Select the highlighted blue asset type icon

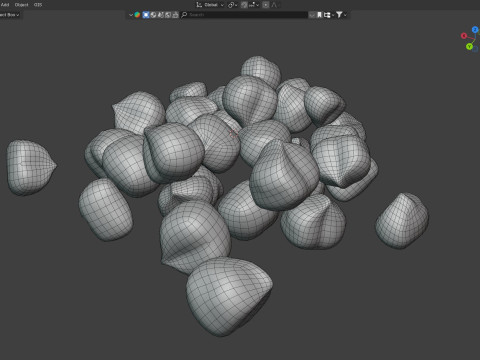[x=146, y=15]
